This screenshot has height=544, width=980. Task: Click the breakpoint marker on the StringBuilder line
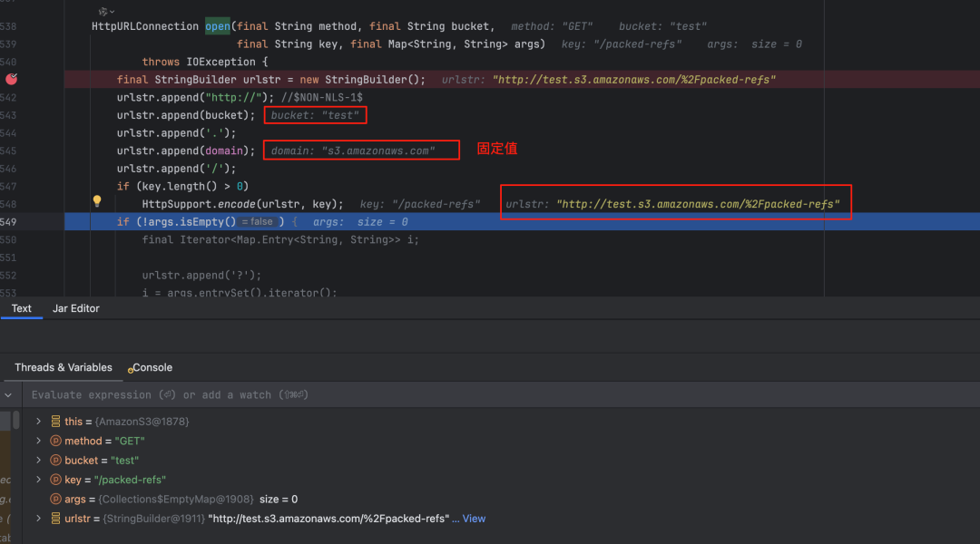pyautogui.click(x=11, y=79)
